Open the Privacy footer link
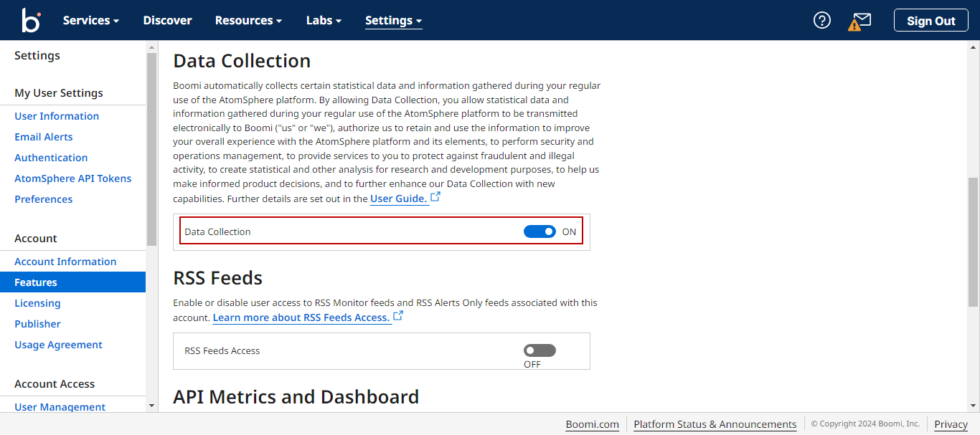Image resolution: width=980 pixels, height=435 pixels. pyautogui.click(x=951, y=424)
